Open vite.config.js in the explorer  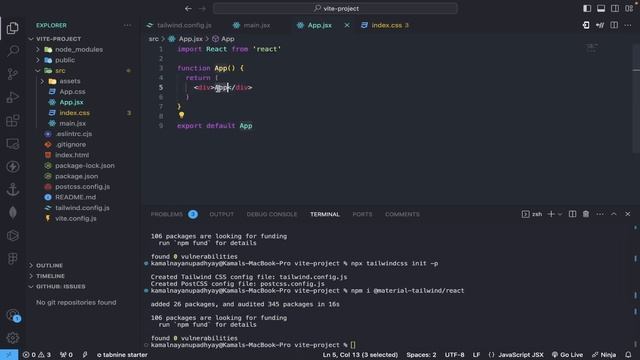click(76, 218)
